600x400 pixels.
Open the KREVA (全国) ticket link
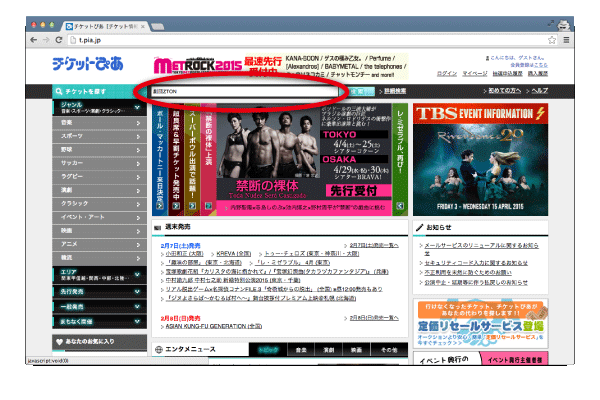233,254
